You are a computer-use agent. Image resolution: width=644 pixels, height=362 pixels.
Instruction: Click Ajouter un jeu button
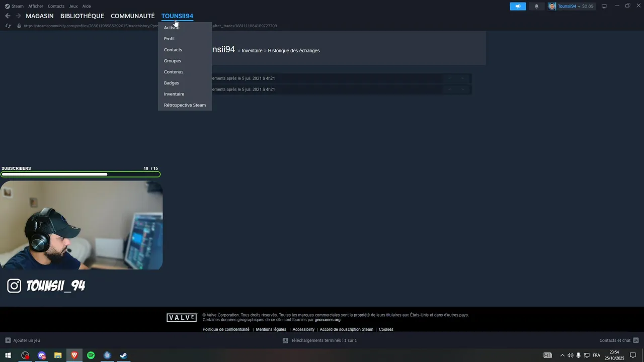[23, 340]
